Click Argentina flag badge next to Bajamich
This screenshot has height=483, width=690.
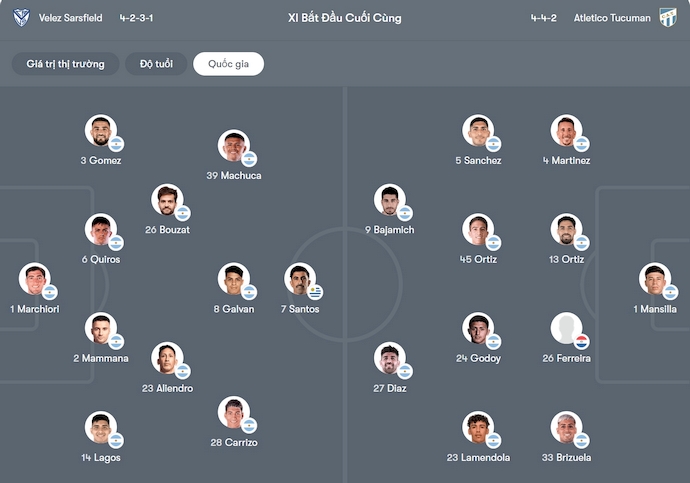(x=405, y=213)
